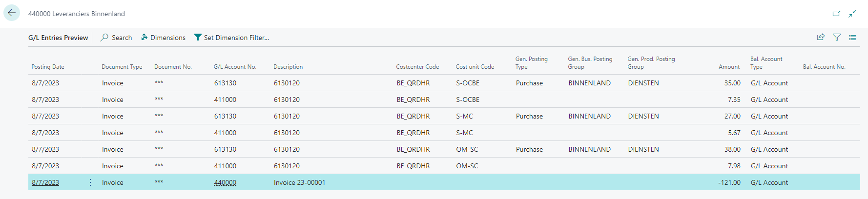Click the Invoice 23-00001 description cell
Image resolution: width=868 pixels, height=199 pixels.
[x=299, y=182]
